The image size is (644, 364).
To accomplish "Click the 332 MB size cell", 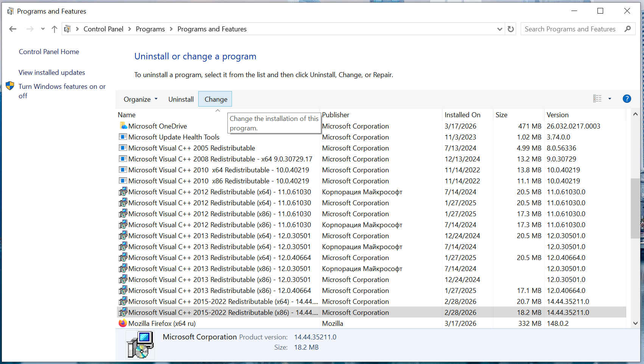I will pos(530,324).
